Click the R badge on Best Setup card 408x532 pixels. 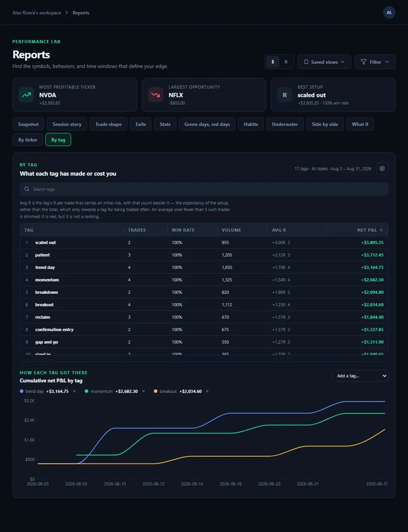[285, 95]
